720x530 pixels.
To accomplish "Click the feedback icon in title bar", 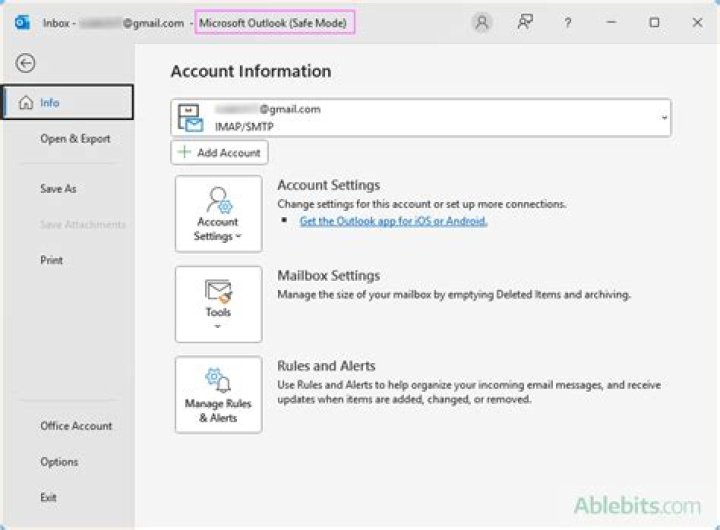I will click(x=525, y=22).
